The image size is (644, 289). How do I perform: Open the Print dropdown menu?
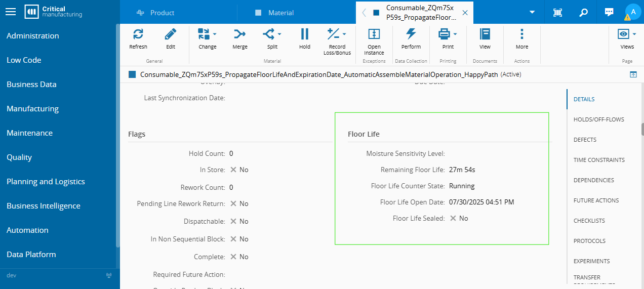(455, 34)
